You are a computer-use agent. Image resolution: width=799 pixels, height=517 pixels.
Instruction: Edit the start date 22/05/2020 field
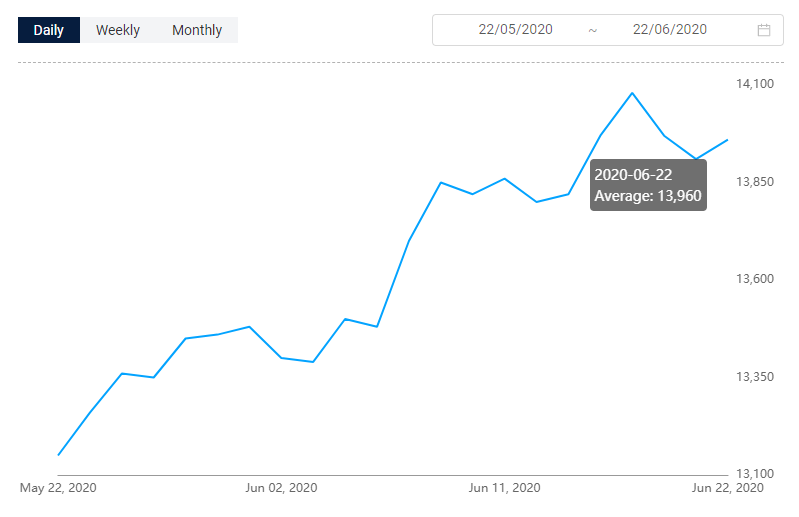515,30
